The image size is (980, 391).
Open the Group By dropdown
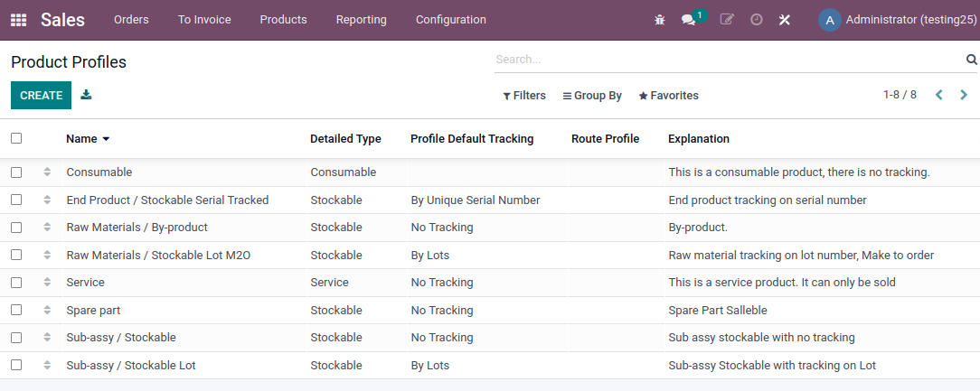(x=592, y=96)
